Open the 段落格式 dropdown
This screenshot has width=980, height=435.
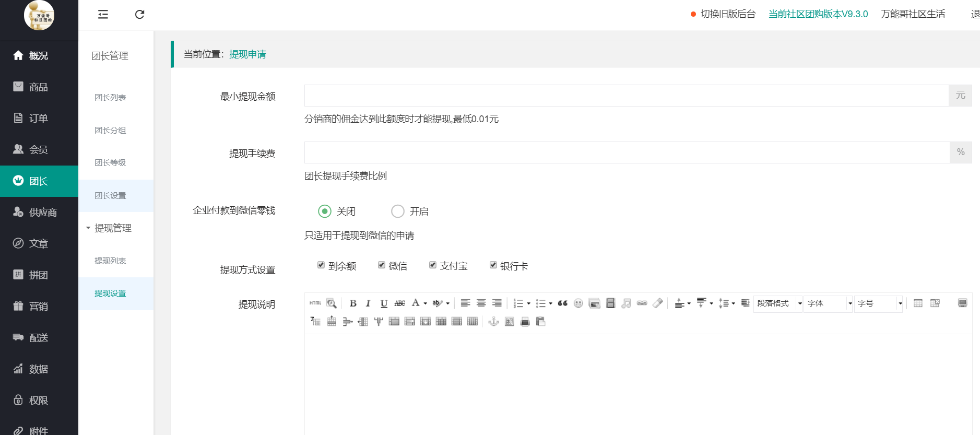tap(777, 303)
